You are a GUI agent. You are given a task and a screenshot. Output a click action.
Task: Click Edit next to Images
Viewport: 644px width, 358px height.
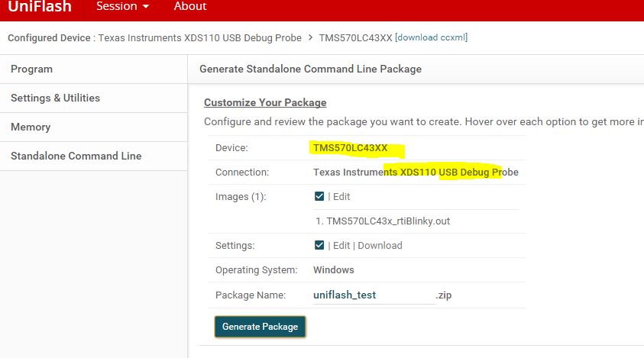pos(341,197)
